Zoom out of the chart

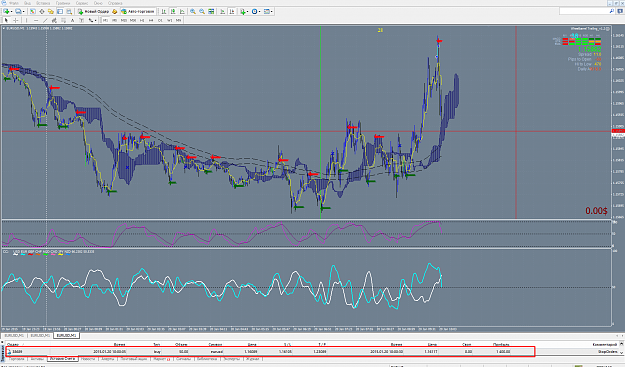coord(202,12)
